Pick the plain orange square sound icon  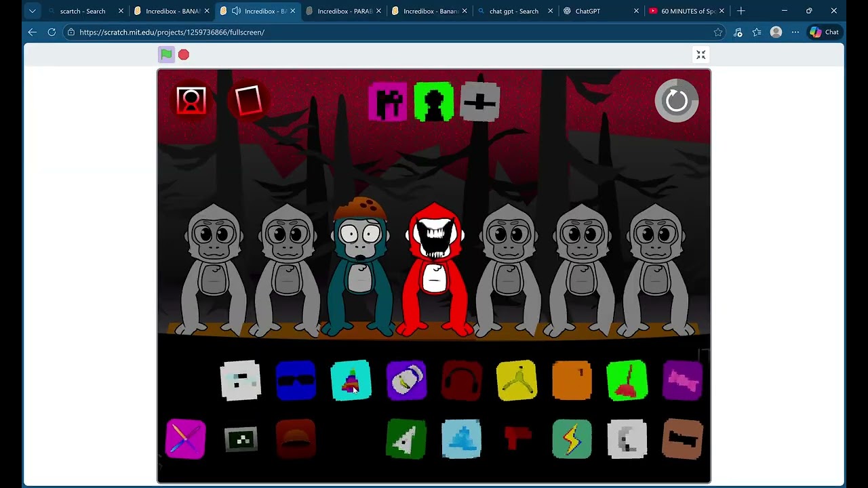572,380
